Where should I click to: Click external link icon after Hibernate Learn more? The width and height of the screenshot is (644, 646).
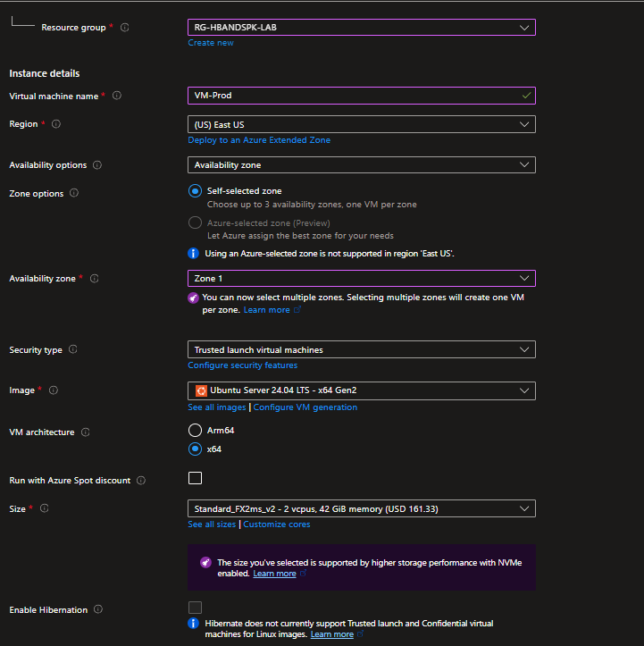(360, 633)
